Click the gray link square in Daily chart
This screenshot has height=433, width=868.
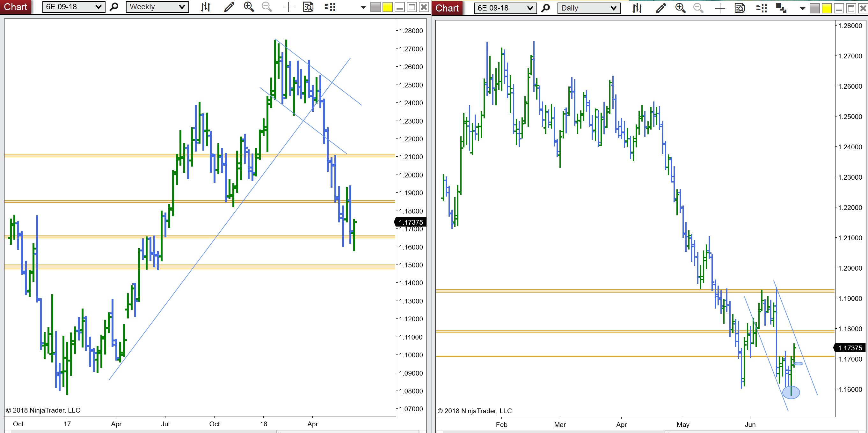click(815, 8)
